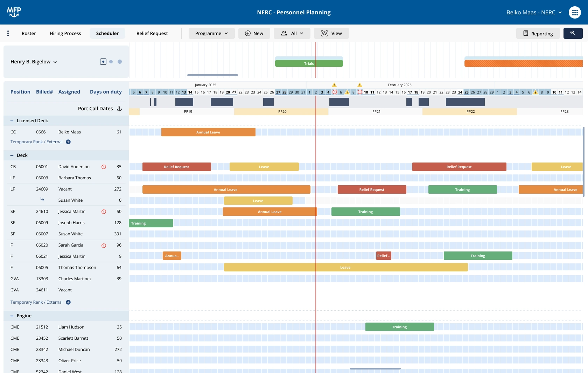Screen dimensions: 588x373
Task: Select the small dot view size option
Action: tap(111, 62)
